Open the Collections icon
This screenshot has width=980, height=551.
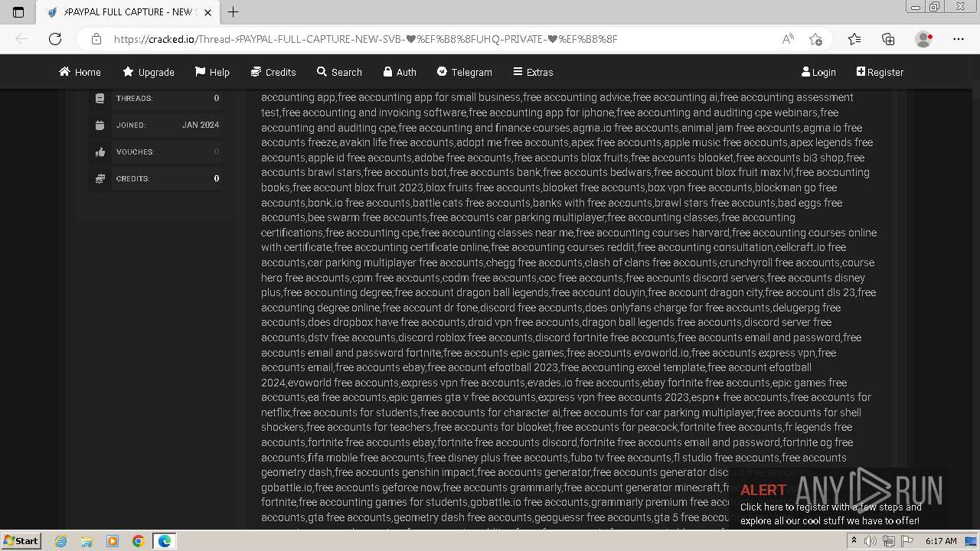(x=888, y=39)
